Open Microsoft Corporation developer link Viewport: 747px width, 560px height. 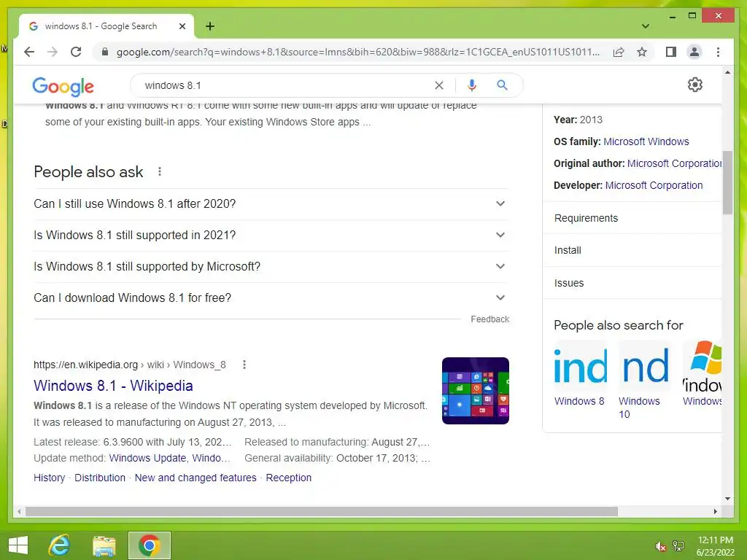pyautogui.click(x=654, y=185)
